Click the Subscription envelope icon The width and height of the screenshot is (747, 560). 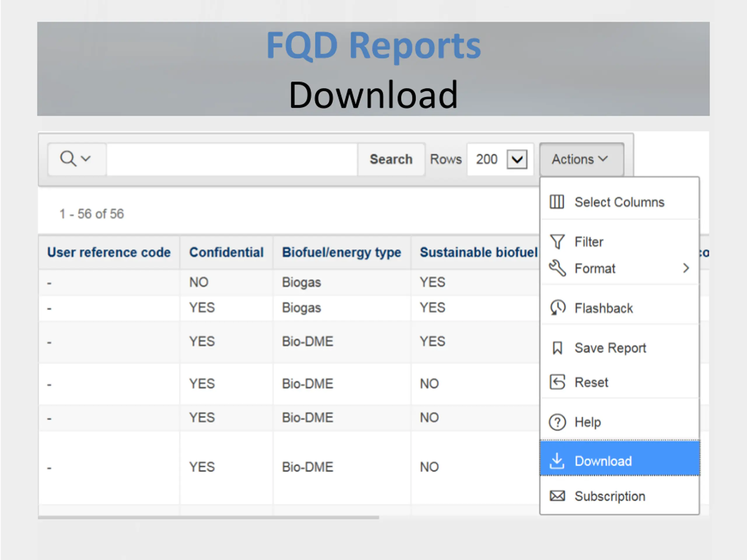[557, 496]
